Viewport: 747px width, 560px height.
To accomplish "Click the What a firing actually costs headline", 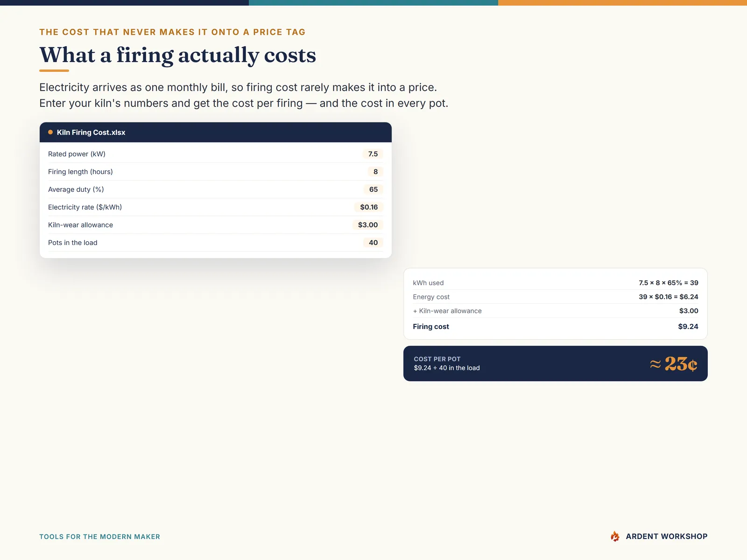I will click(177, 55).
